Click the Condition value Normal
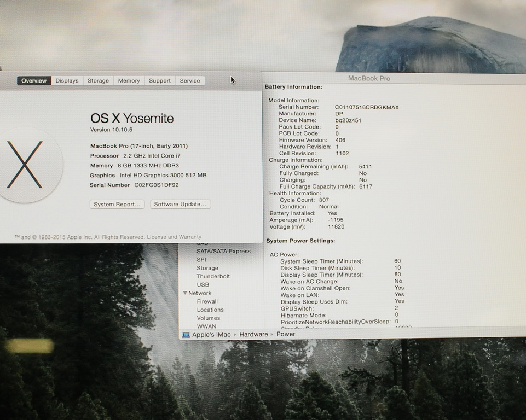Viewport: 526px width, 420px height. pos(328,207)
